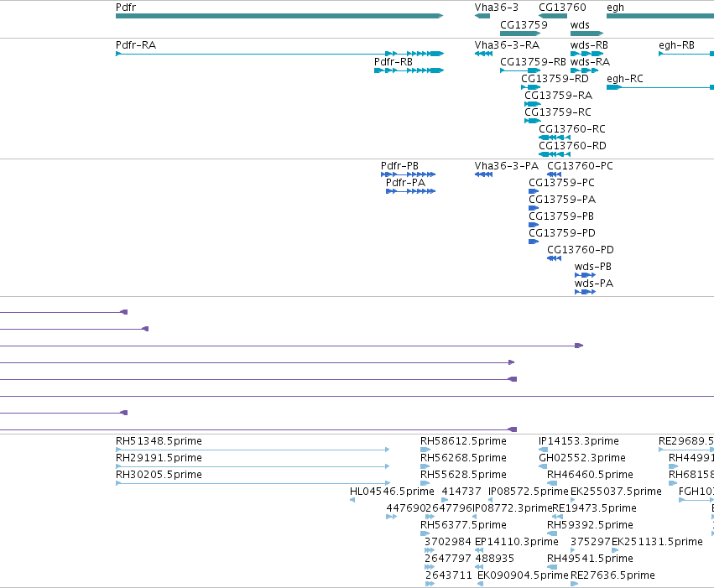Screen dimensions: 714x588
Task: Open the Vha36-3-PA protein label
Action: click(x=507, y=166)
